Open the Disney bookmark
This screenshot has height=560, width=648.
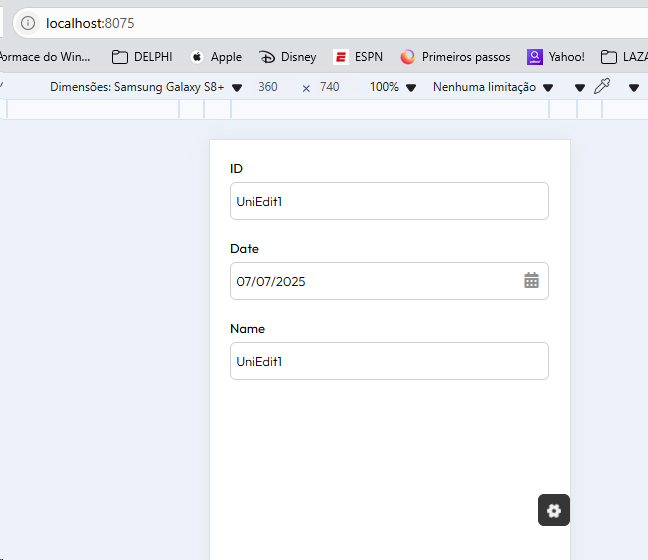pyautogui.click(x=287, y=57)
